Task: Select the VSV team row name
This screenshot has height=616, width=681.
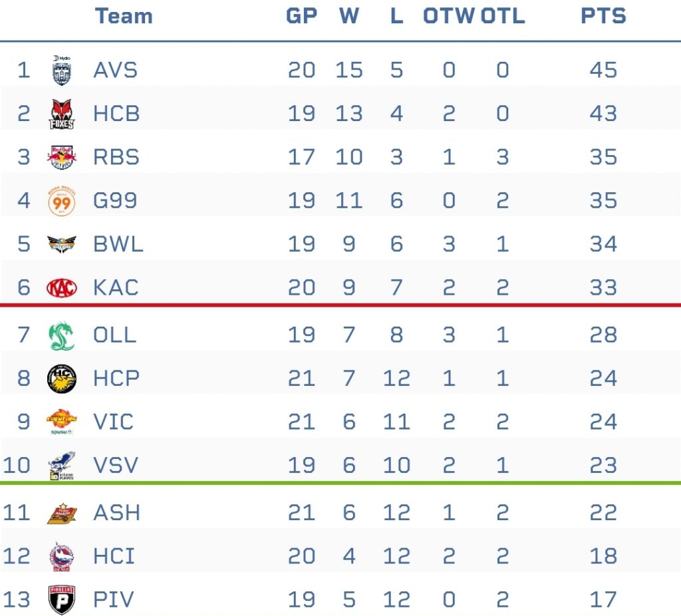Action: click(x=116, y=465)
